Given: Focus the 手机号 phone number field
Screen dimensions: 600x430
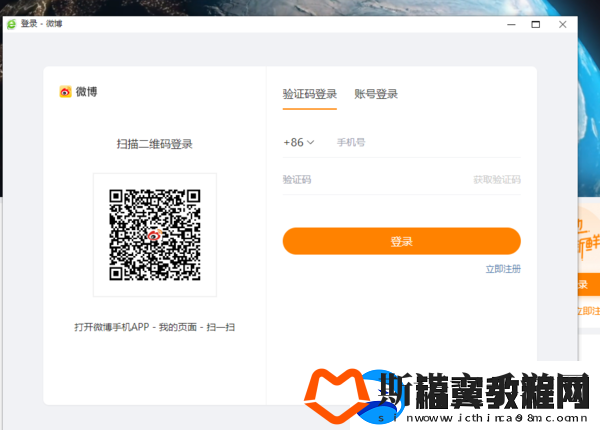Looking at the screenshot, I should coord(429,143).
